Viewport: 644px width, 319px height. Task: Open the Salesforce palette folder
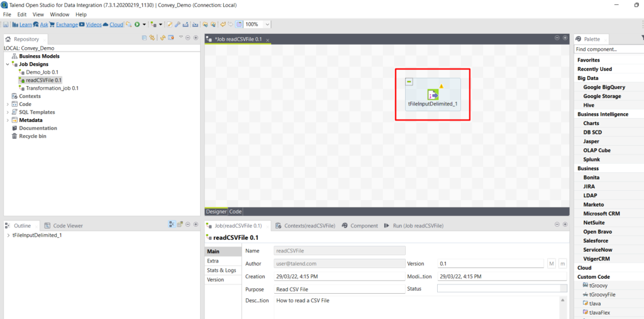(596, 241)
